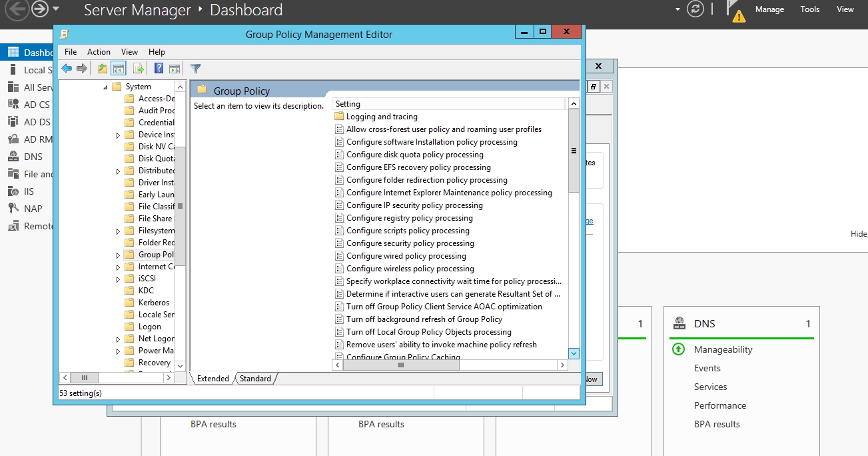Click the Filter funnel icon
The height and width of the screenshot is (456, 868).
(195, 69)
